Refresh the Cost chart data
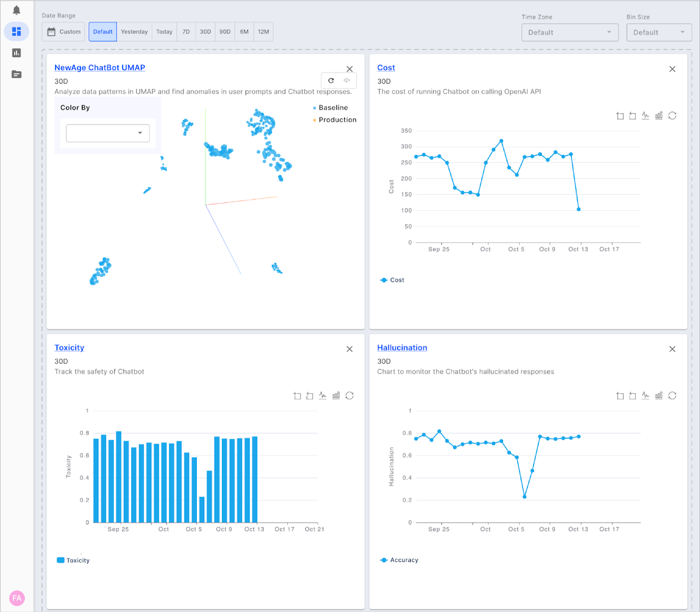Viewport: 700px width, 612px height. pos(672,115)
